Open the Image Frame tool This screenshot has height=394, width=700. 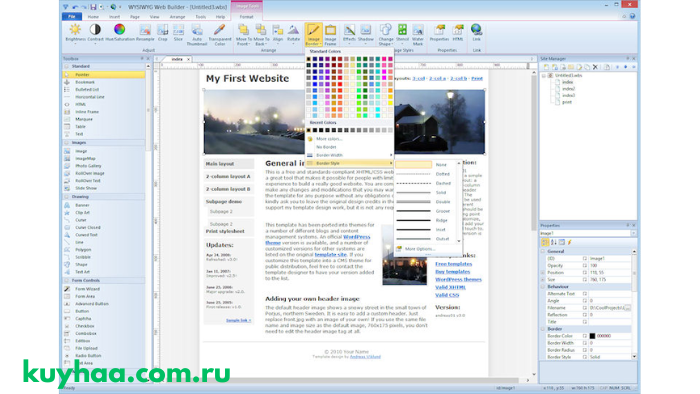click(330, 35)
